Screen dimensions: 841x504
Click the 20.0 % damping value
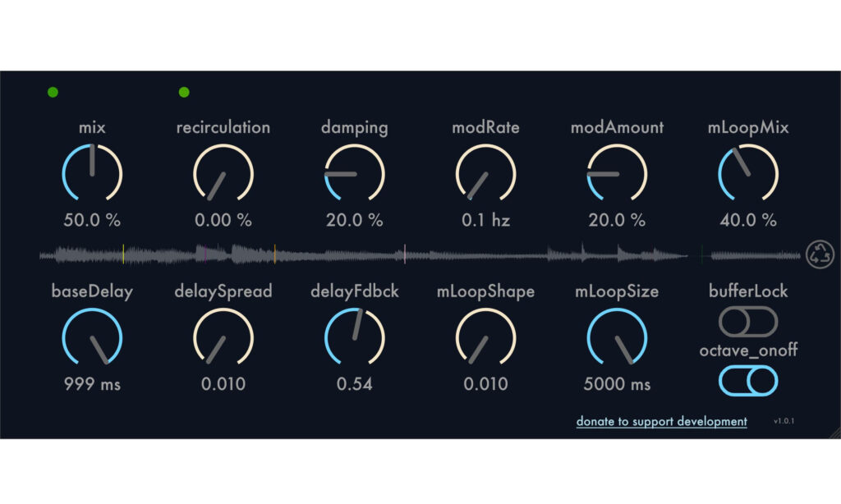[x=355, y=220]
